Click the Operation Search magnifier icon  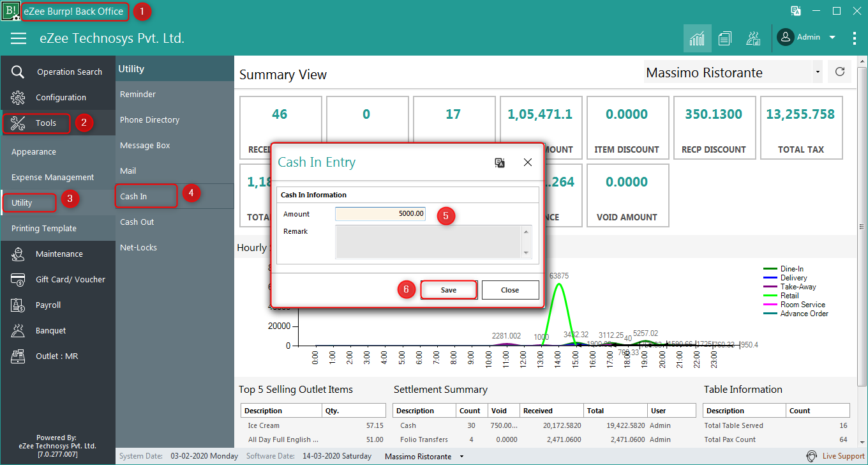point(18,72)
